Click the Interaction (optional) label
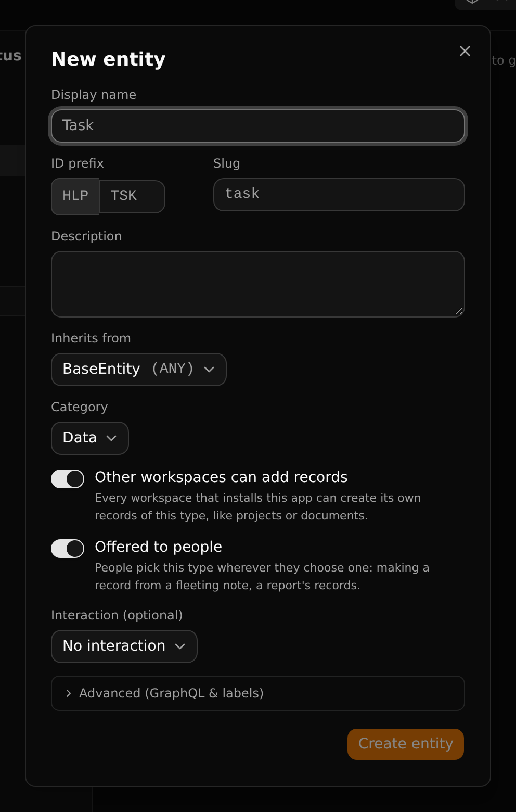Viewport: 516px width, 812px height. 117,615
